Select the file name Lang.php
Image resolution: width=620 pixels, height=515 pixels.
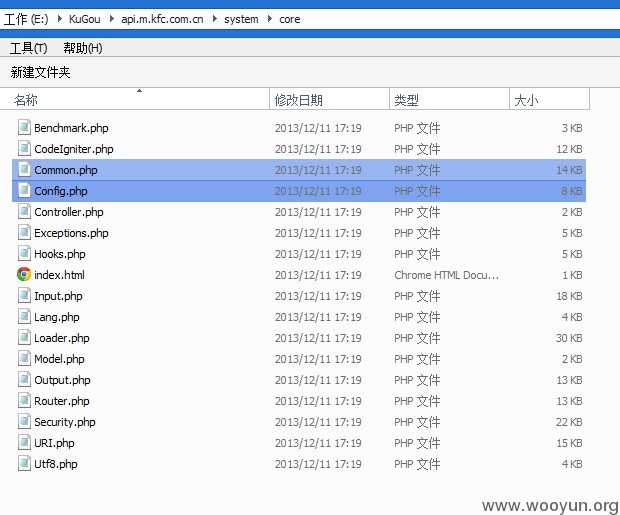coord(57,316)
